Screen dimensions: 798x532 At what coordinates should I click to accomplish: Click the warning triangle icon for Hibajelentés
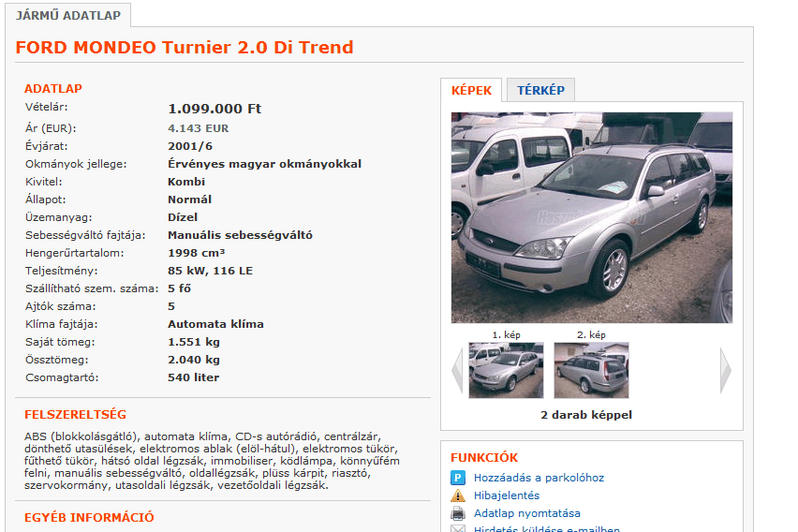pos(458,495)
